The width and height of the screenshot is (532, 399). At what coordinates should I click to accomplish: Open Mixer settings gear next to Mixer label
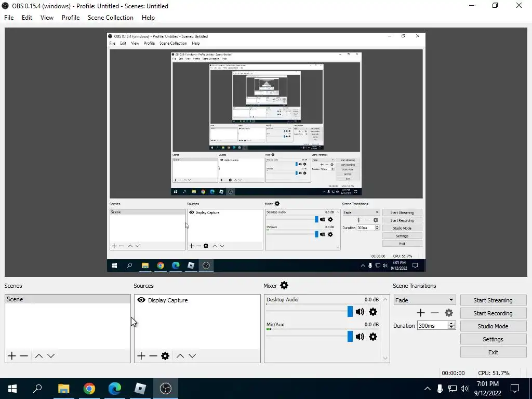click(284, 285)
